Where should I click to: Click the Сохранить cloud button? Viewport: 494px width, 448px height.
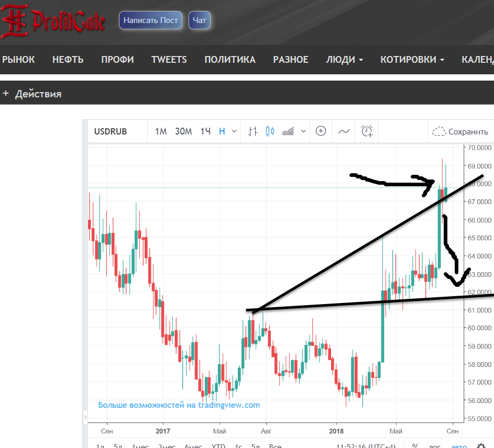pos(460,131)
